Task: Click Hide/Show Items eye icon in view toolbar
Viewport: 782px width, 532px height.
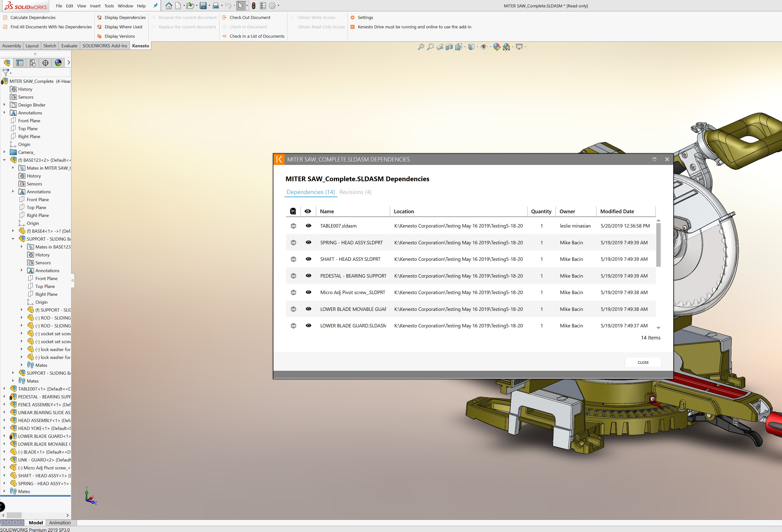Action: 483,47
